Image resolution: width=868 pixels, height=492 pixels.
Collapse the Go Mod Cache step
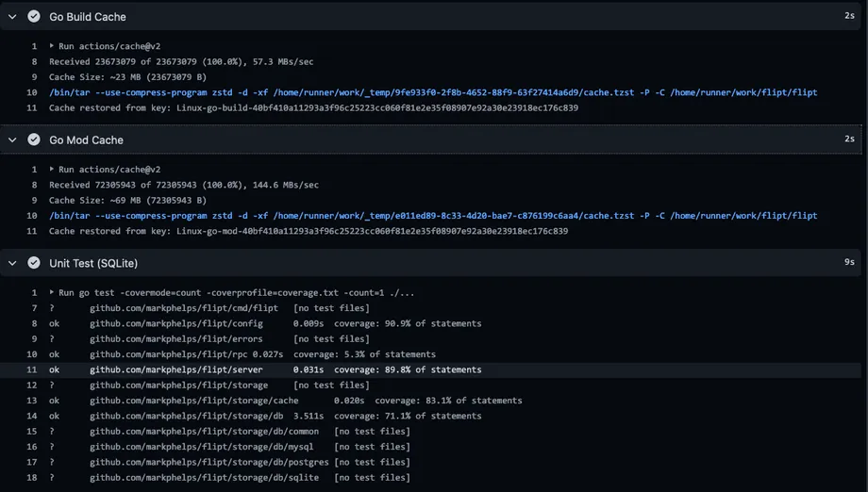pos(12,139)
